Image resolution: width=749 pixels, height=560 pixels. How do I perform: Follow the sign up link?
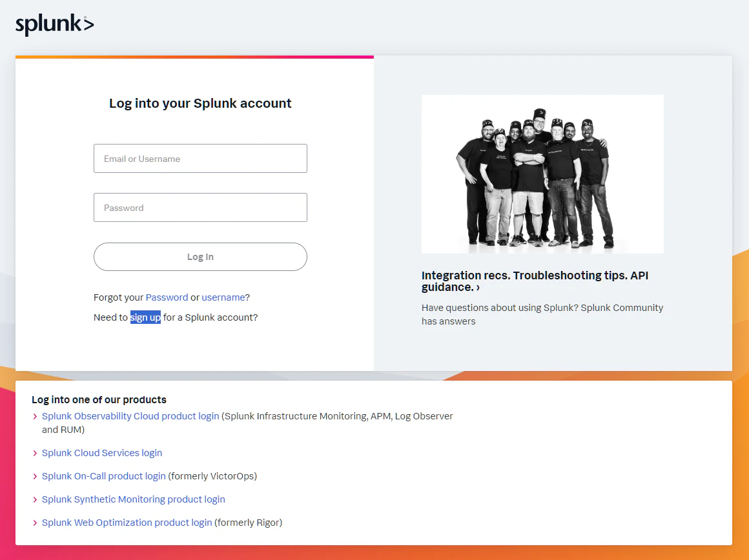coord(145,317)
